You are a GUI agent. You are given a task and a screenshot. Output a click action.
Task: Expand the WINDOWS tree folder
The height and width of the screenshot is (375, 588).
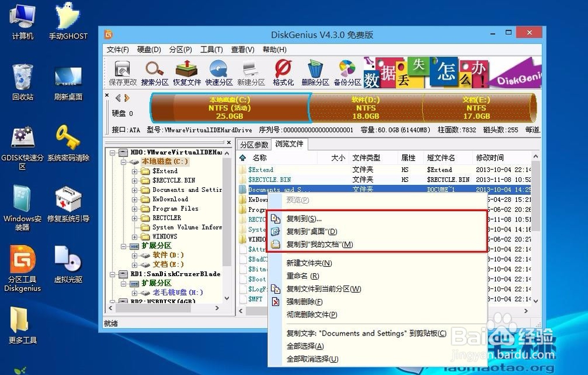(x=134, y=237)
